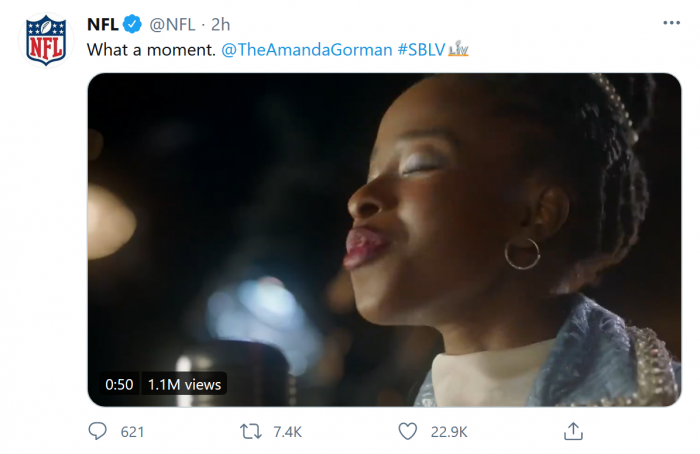This screenshot has height=454, width=700.
Task: Click the bold NFL display name
Action: (x=104, y=24)
